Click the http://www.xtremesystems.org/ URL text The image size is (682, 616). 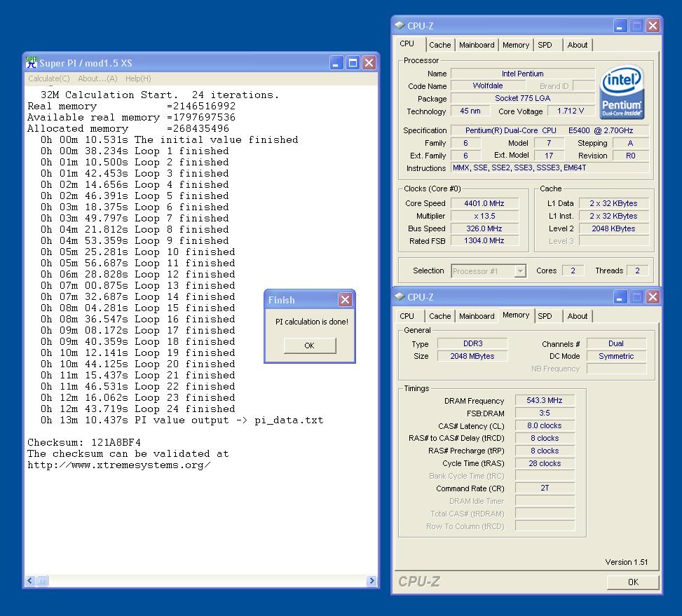click(118, 465)
